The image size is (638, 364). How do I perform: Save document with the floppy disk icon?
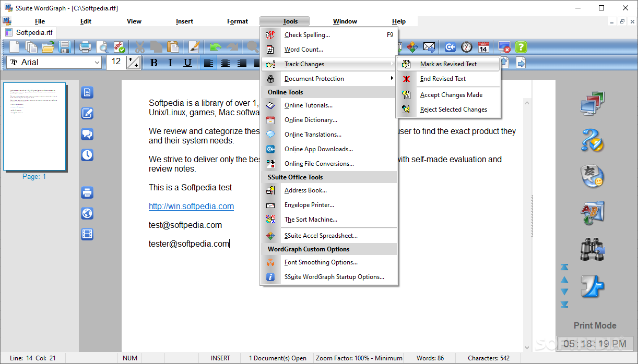coord(65,47)
